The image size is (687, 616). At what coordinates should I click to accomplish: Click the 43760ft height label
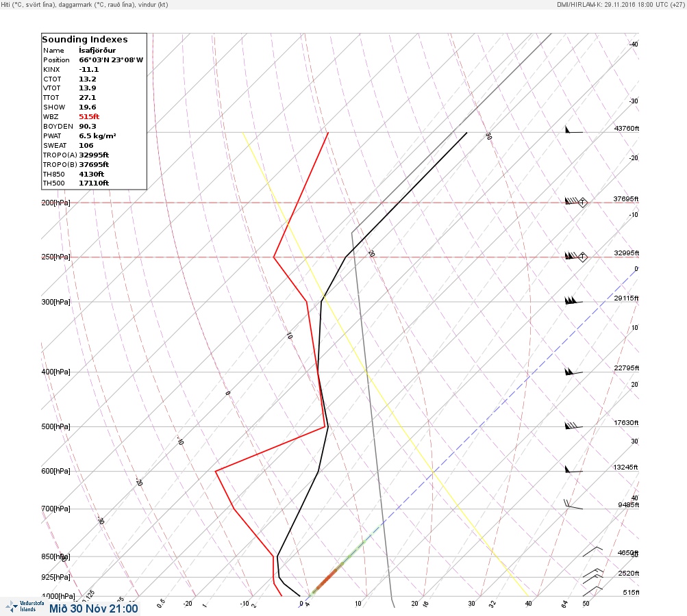coord(627,128)
